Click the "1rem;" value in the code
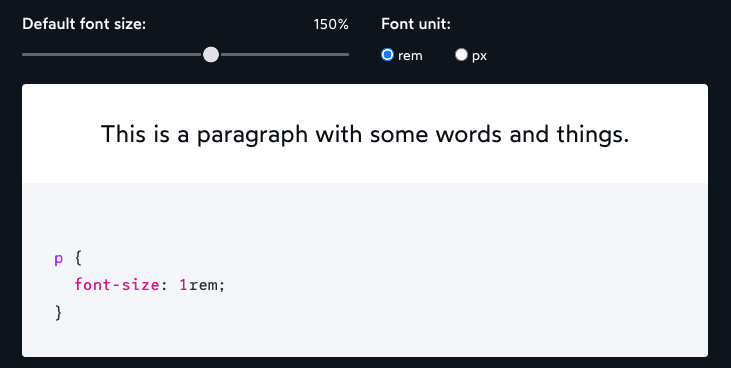The height and width of the screenshot is (368, 731). (202, 285)
